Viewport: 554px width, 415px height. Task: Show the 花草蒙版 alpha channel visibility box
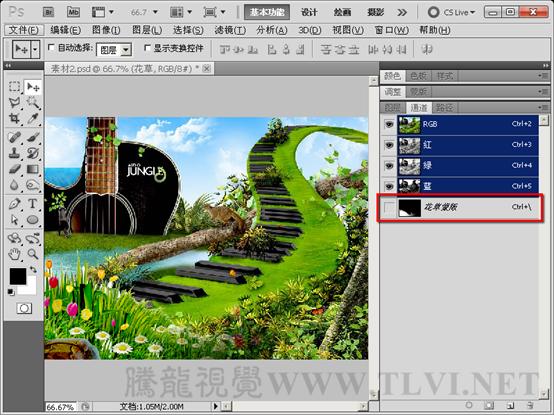[389, 207]
